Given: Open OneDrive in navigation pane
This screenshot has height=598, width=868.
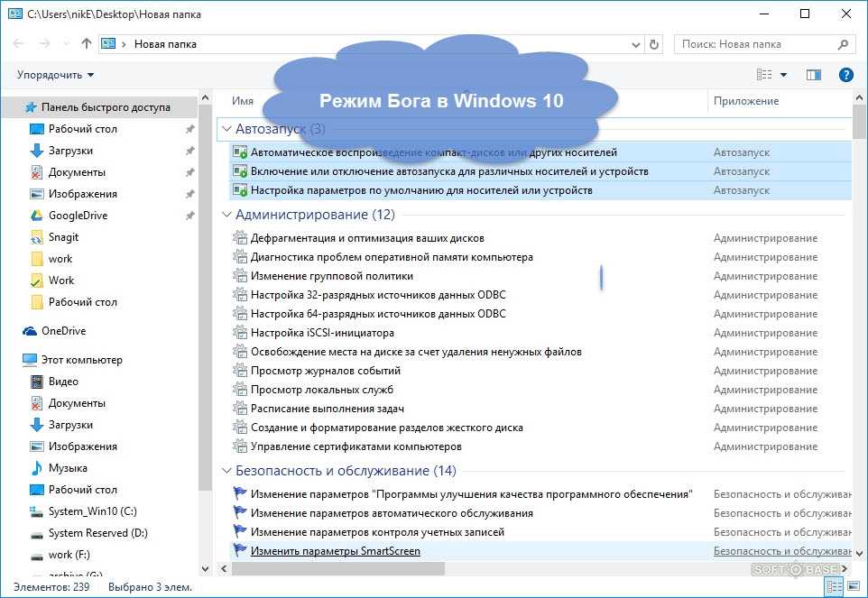Looking at the screenshot, I should 63,331.
